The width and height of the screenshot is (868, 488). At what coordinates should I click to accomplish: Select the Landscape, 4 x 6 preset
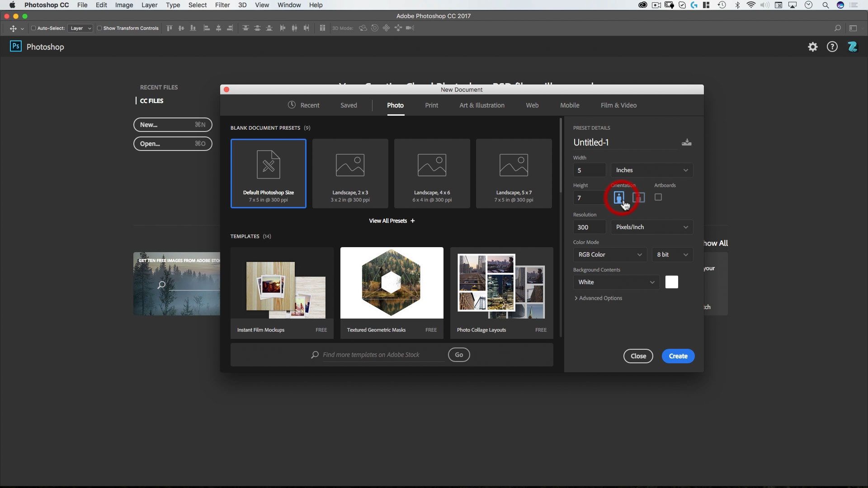[x=432, y=174]
